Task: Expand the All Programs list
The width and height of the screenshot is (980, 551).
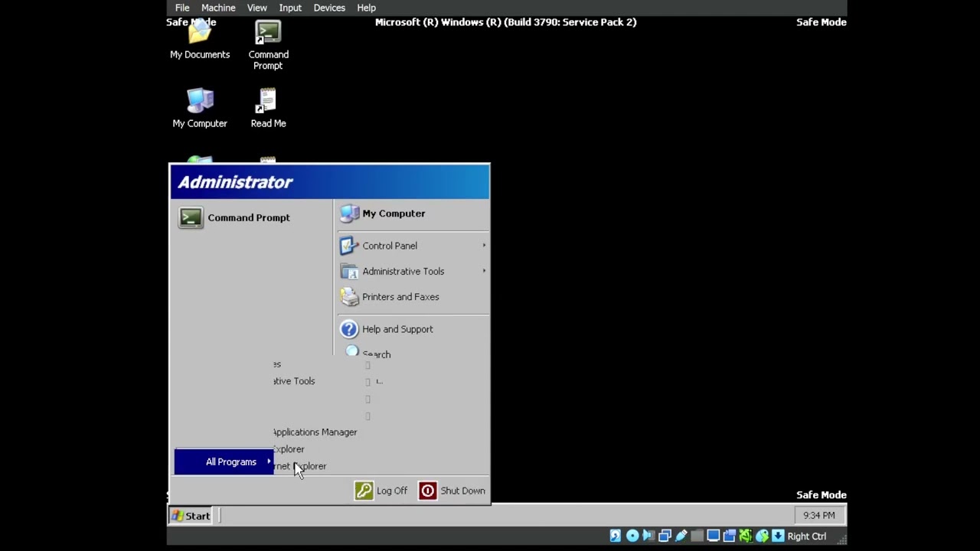Action: [224, 462]
